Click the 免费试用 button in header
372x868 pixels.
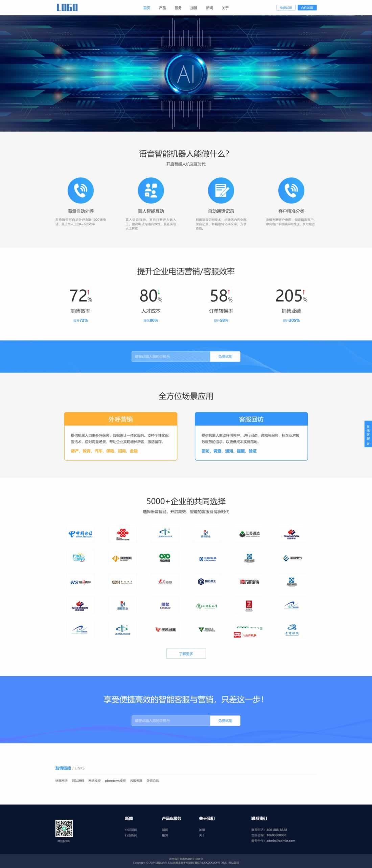tap(286, 8)
